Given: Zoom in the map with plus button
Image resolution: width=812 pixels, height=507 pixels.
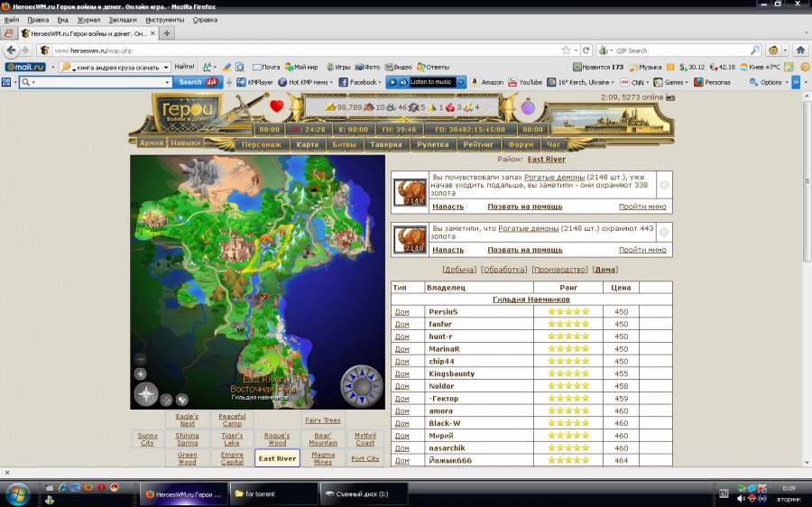Looking at the screenshot, I should (x=141, y=373).
